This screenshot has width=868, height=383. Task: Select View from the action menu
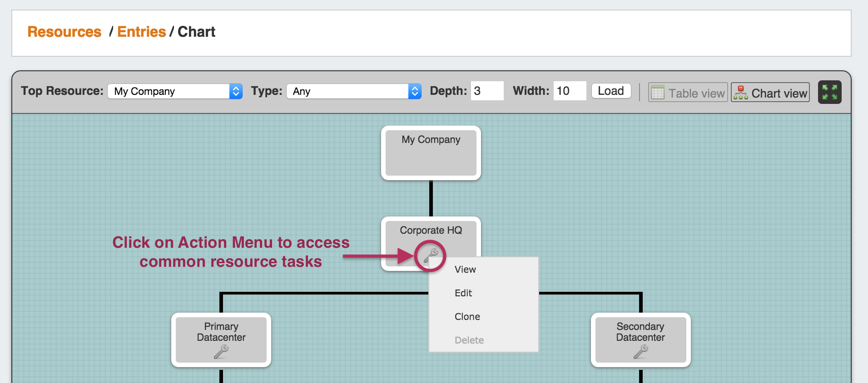click(465, 270)
